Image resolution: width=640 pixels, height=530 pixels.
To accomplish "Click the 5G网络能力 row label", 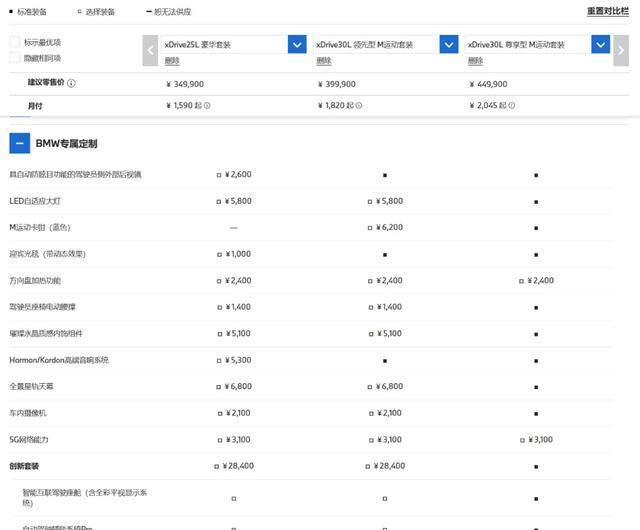I will pyautogui.click(x=29, y=439).
